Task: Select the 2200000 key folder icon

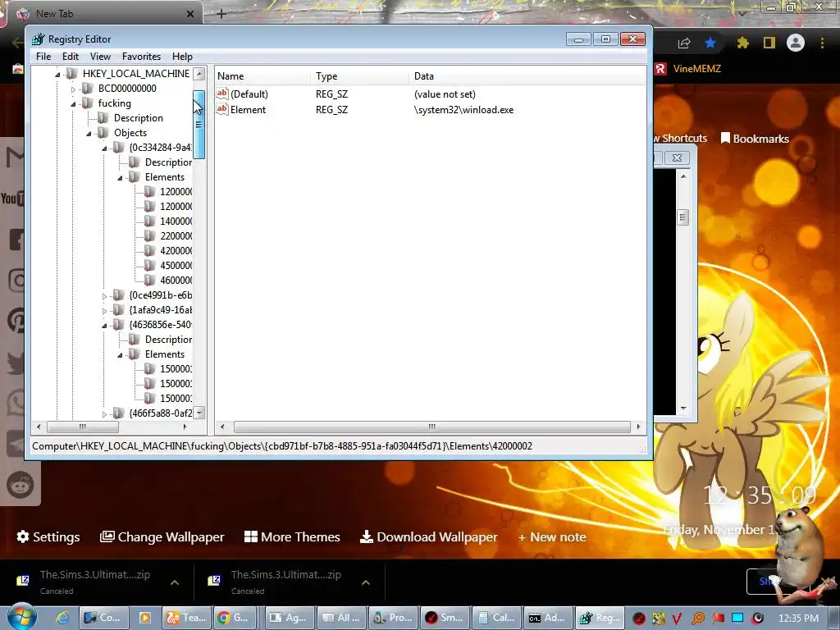Action: [150, 235]
